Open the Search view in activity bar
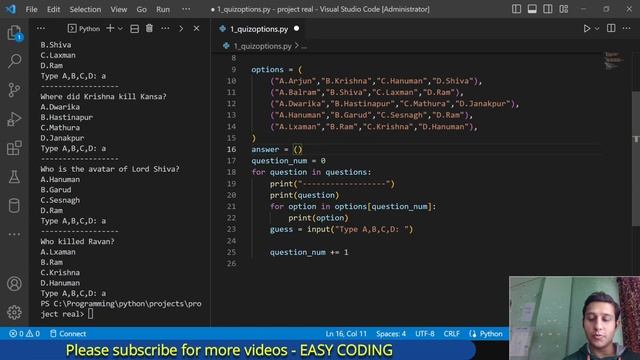 coord(14,61)
